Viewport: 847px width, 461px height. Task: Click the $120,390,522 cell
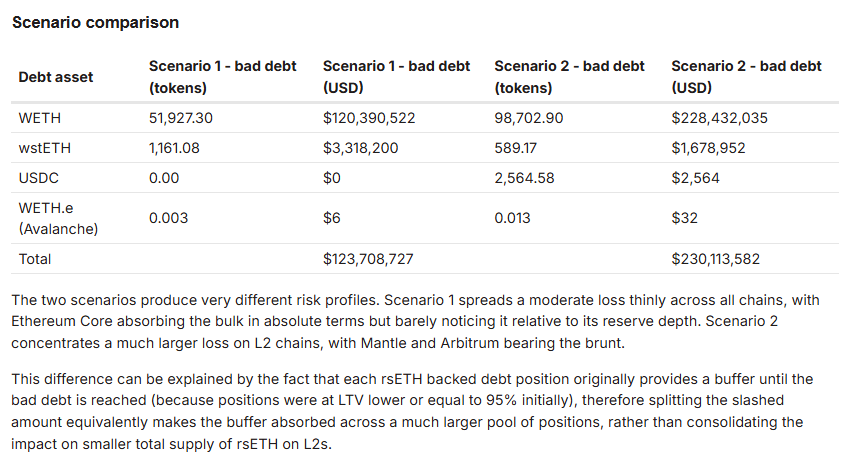[x=368, y=118]
